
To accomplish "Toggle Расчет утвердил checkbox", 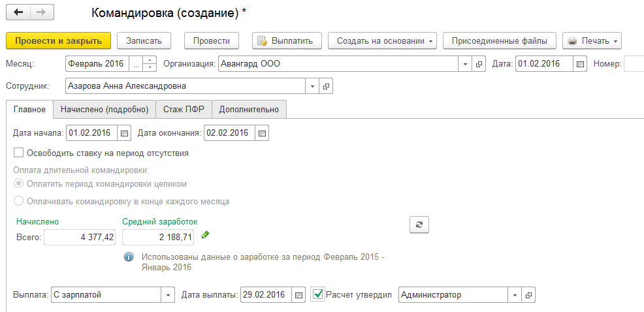I will point(317,294).
